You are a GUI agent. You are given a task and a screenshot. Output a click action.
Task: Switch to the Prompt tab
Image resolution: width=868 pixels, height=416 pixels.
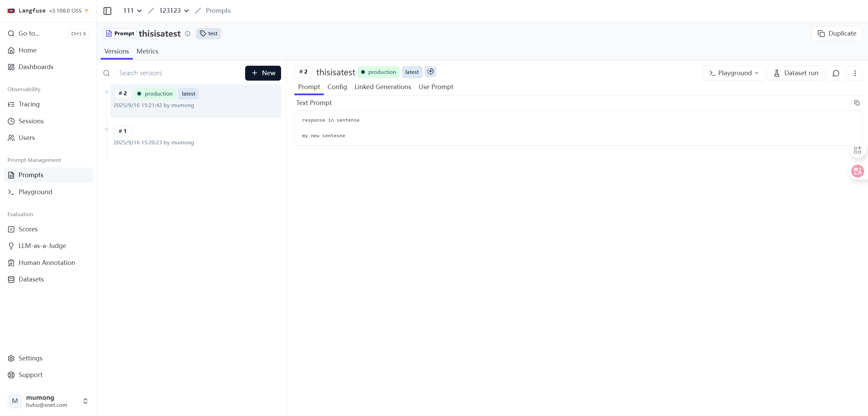click(309, 87)
